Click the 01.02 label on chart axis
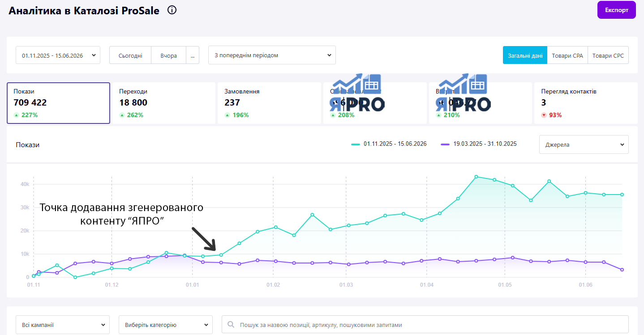Image resolution: width=644 pixels, height=335 pixels. (273, 284)
